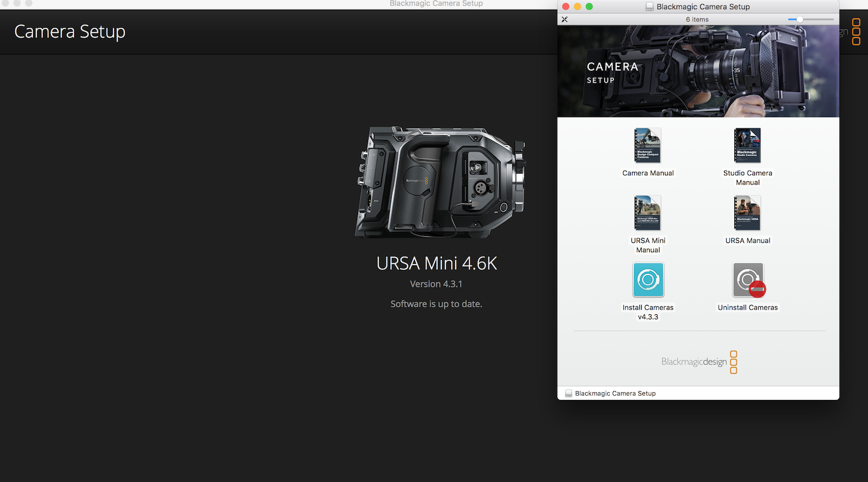Image resolution: width=868 pixels, height=482 pixels.
Task: Click the Finder window title proxy icon
Action: point(650,7)
